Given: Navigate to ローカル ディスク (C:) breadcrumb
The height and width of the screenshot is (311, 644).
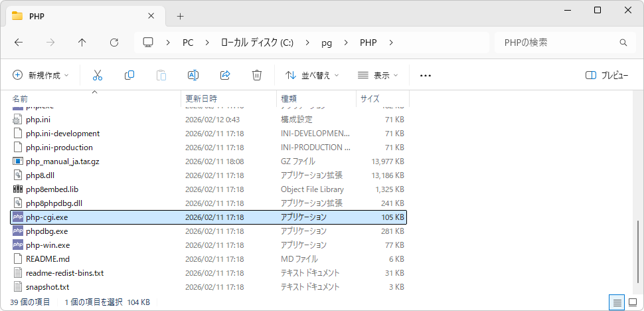Looking at the screenshot, I should (257, 43).
